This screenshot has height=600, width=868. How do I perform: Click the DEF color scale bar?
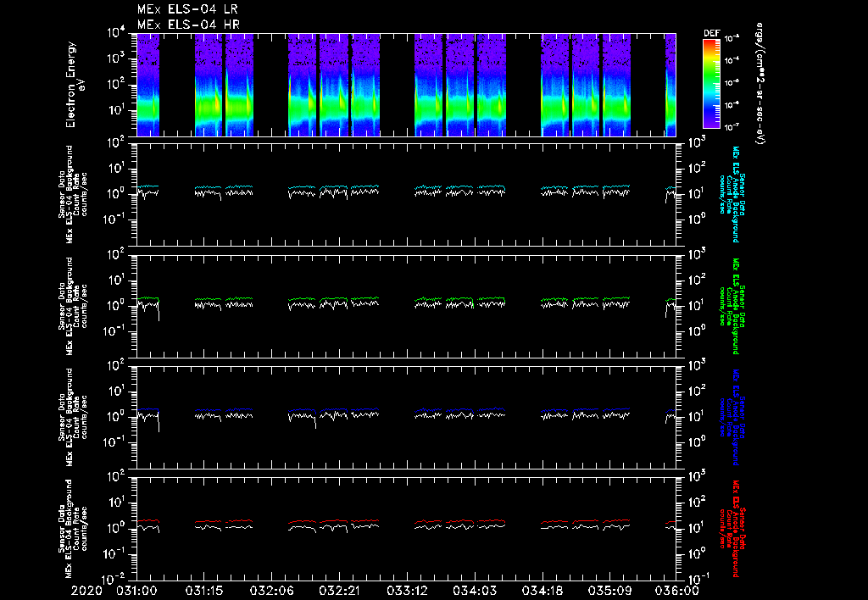[x=711, y=84]
